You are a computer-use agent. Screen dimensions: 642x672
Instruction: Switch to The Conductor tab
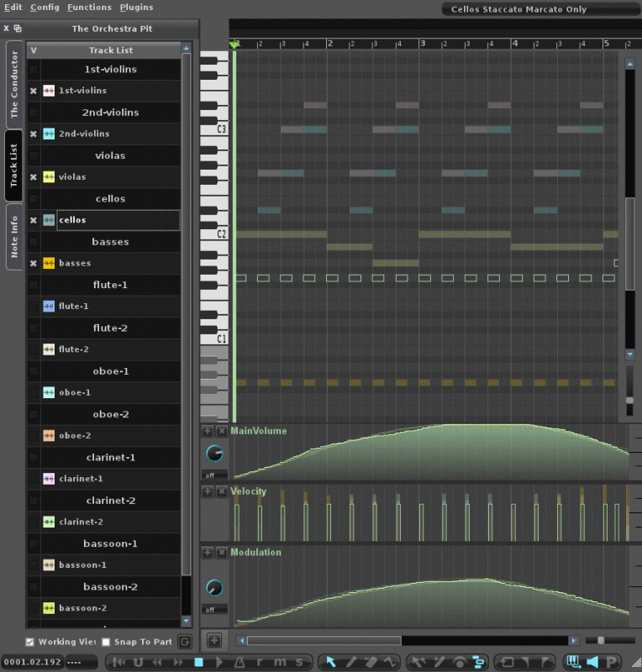13,84
